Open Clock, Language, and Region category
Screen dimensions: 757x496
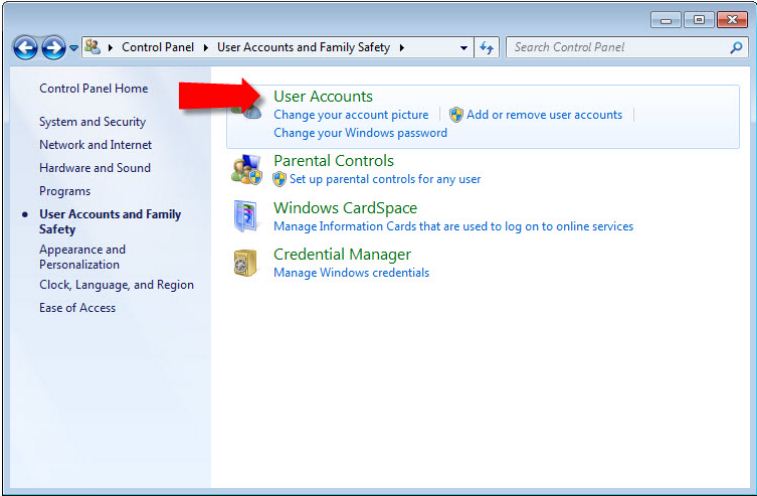point(116,285)
